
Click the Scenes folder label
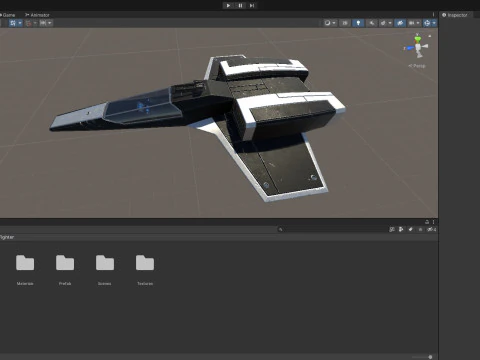pos(105,284)
